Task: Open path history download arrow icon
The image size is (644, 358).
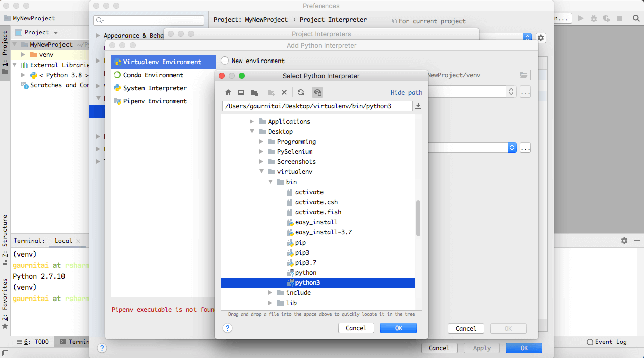Action: [x=418, y=106]
